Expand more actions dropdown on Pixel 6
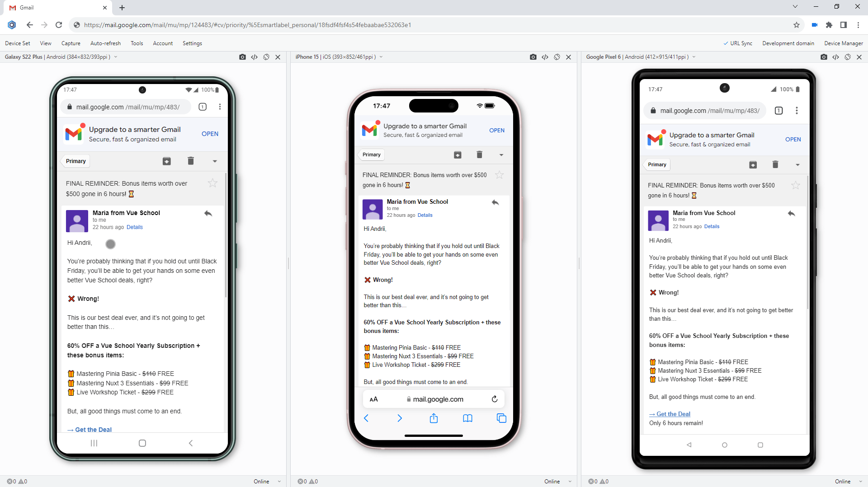This screenshot has width=868, height=487. pos(797,165)
